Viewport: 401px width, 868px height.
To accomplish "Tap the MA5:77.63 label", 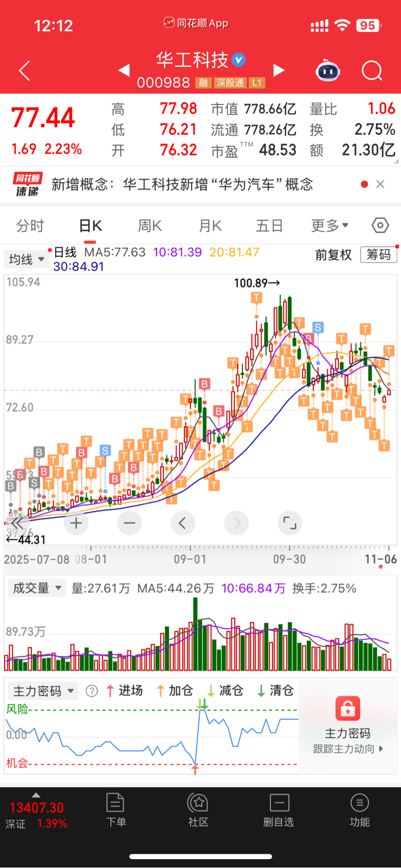I will pos(115,252).
